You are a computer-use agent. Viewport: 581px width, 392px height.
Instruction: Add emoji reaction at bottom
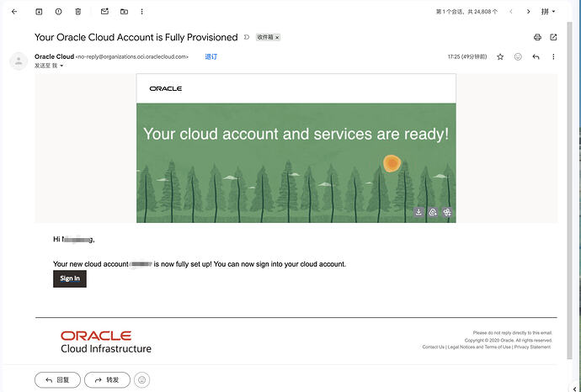142,379
